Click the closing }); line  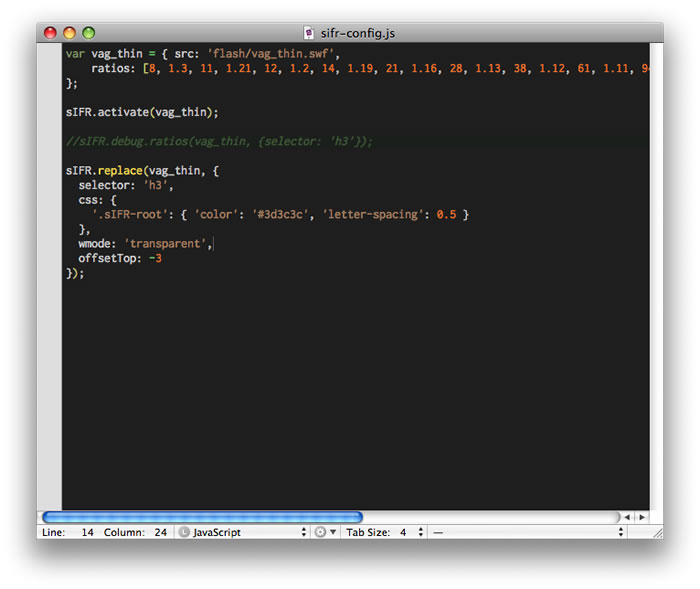pyautogui.click(x=75, y=273)
